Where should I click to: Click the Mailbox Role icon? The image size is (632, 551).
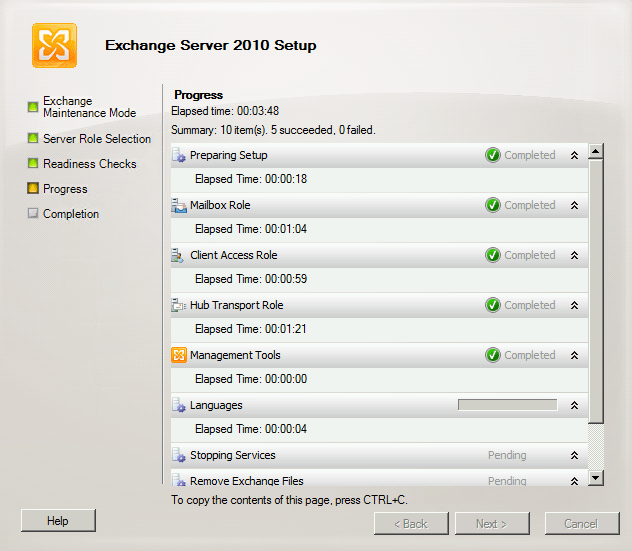[179, 205]
